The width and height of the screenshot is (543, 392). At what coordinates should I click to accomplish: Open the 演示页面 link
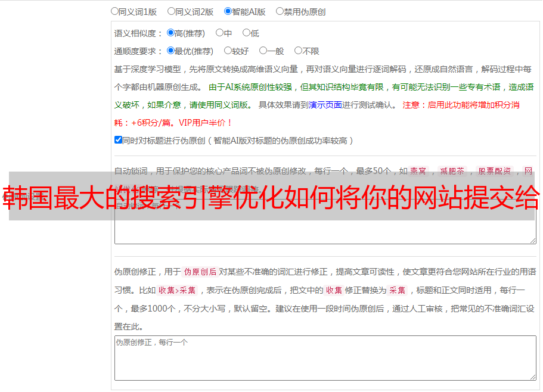tap(325, 105)
